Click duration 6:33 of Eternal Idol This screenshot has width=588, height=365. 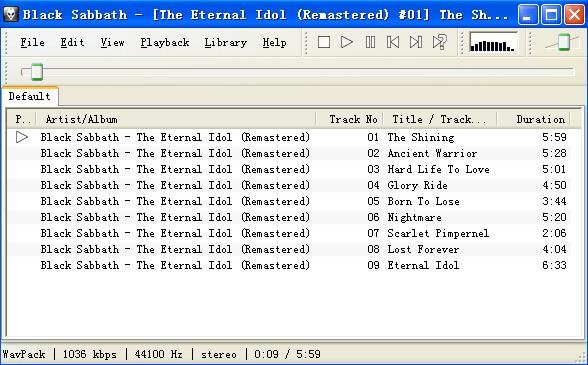click(554, 266)
